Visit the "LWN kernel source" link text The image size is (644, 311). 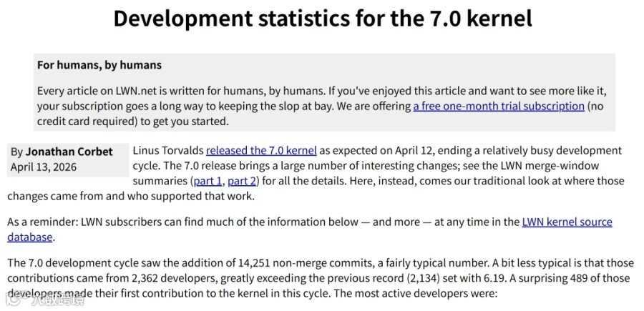567,222
